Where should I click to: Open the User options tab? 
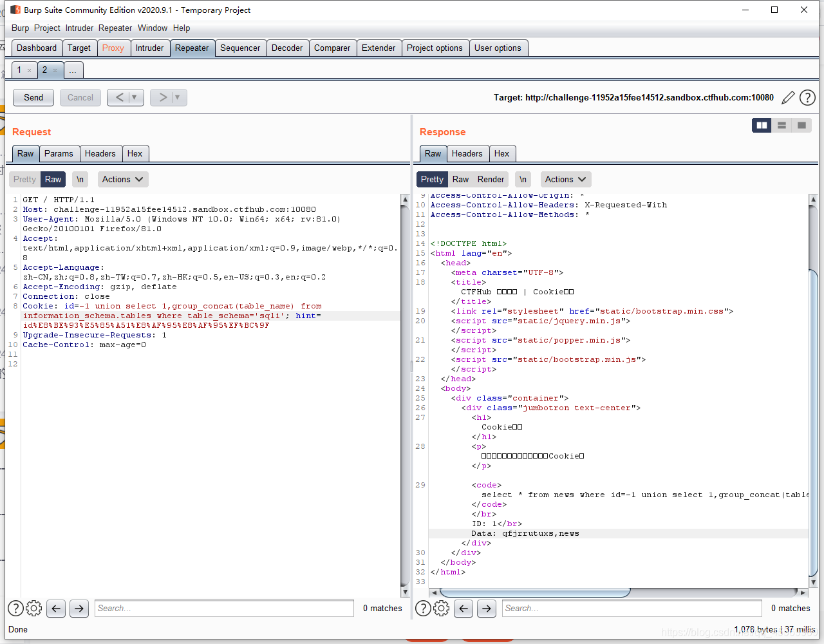(498, 48)
